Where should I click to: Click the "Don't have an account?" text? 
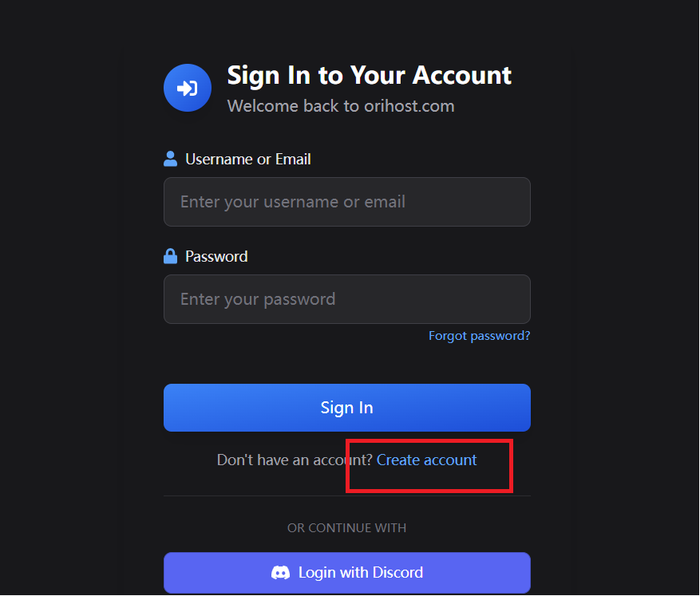coord(295,460)
